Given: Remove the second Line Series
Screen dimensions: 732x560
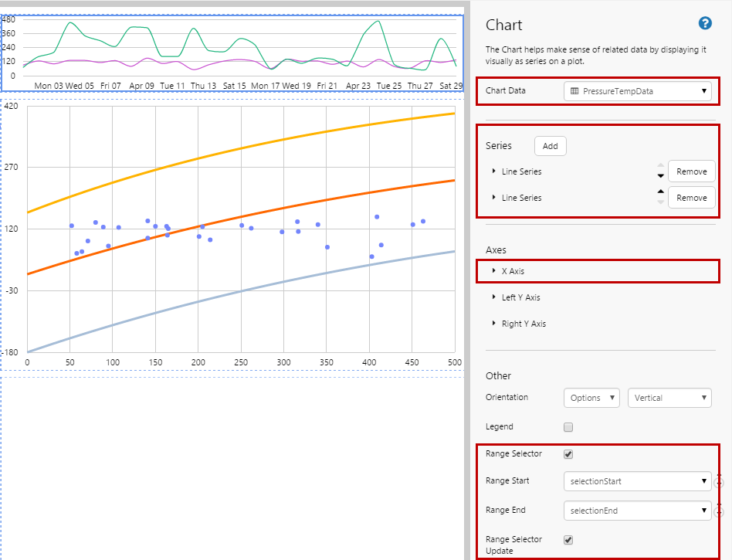Looking at the screenshot, I should pyautogui.click(x=691, y=198).
